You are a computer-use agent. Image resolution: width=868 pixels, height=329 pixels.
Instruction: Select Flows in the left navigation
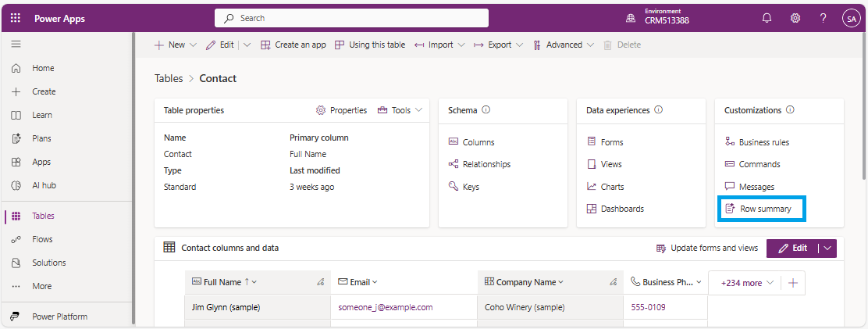(42, 239)
